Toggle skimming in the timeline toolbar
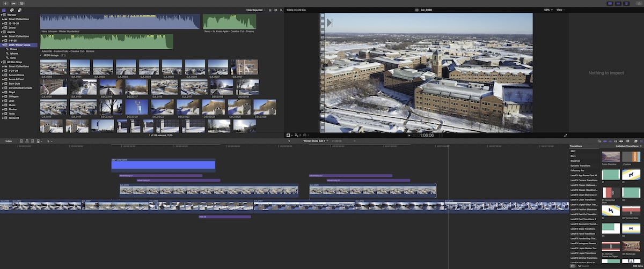The width and height of the screenshot is (644, 269). point(605,141)
